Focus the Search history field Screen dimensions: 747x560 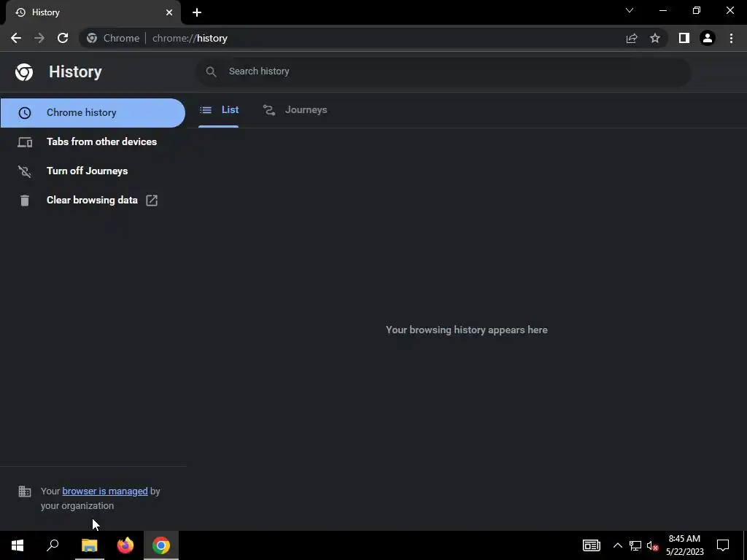click(x=443, y=71)
